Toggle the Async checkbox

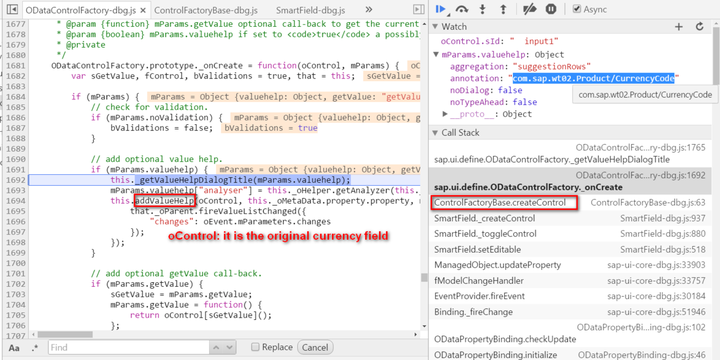577,9
